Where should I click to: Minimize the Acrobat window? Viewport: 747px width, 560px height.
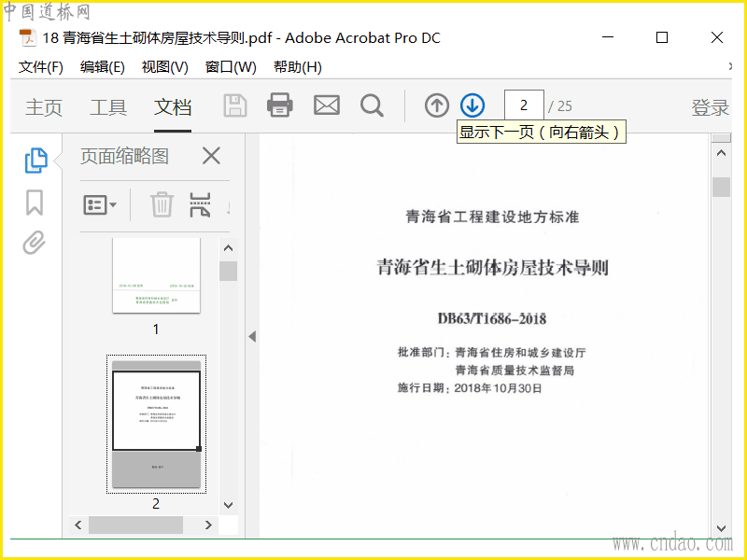pyautogui.click(x=608, y=37)
